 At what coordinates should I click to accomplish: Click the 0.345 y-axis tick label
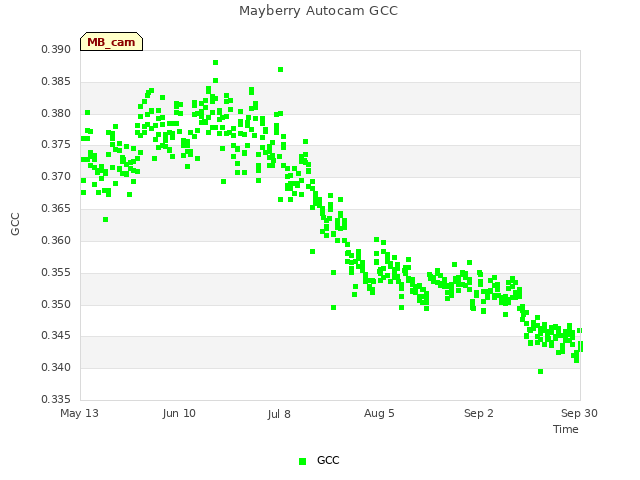56,336
